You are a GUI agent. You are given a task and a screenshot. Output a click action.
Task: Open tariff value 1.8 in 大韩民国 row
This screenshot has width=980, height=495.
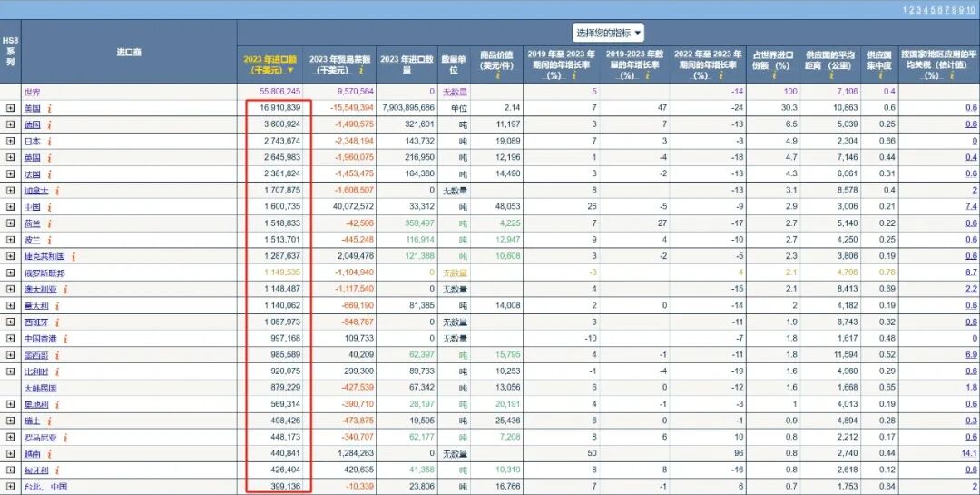pyautogui.click(x=971, y=388)
